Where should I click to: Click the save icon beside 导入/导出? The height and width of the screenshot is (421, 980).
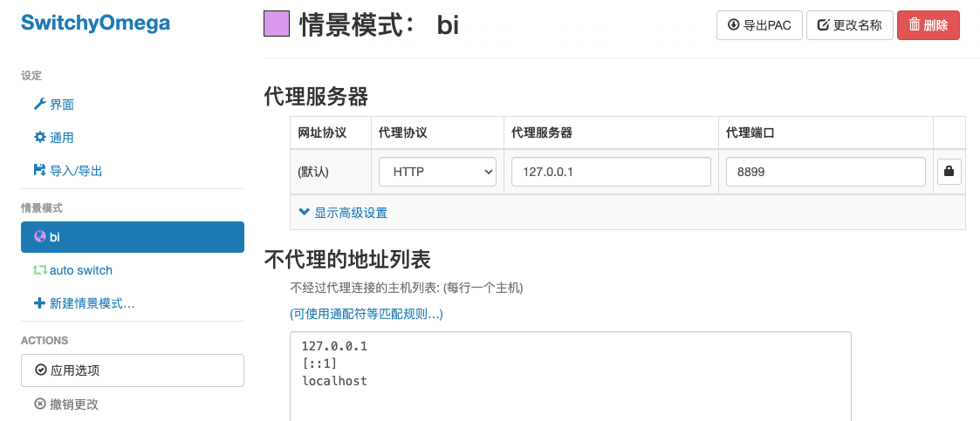(x=39, y=171)
